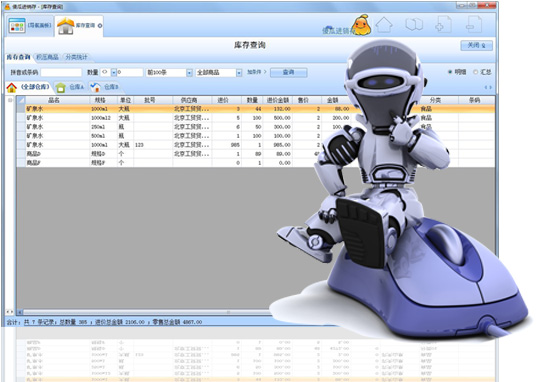Click the 查询 search button
Viewport: 553px width, 382px height.
[288, 72]
